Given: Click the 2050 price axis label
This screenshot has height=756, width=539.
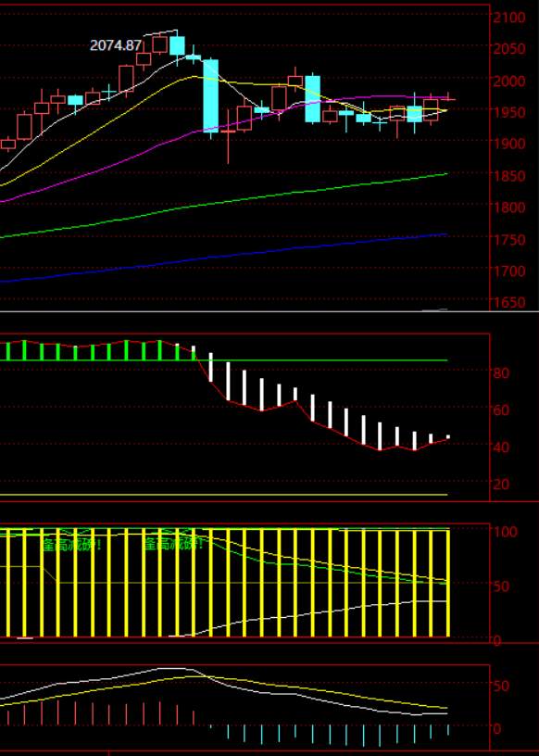Looking at the screenshot, I should coord(509,49).
